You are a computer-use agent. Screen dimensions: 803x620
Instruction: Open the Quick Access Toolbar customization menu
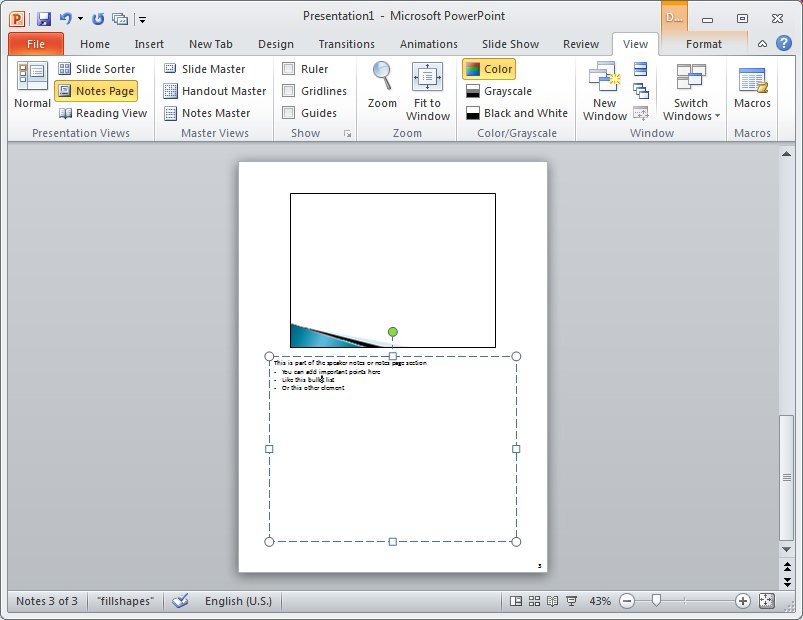tap(142, 18)
